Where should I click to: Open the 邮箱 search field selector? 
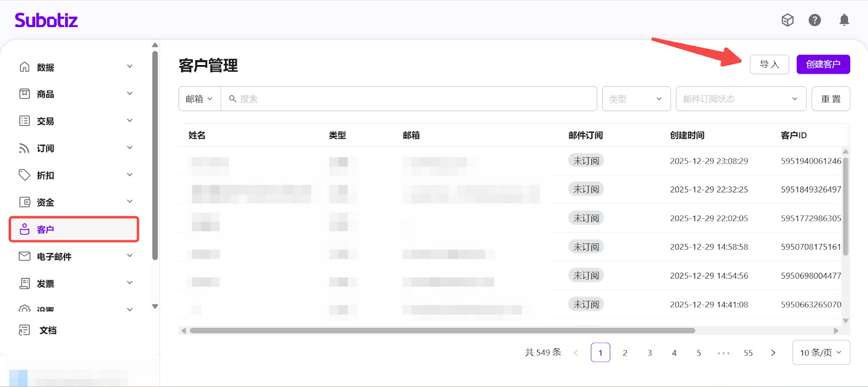(199, 99)
